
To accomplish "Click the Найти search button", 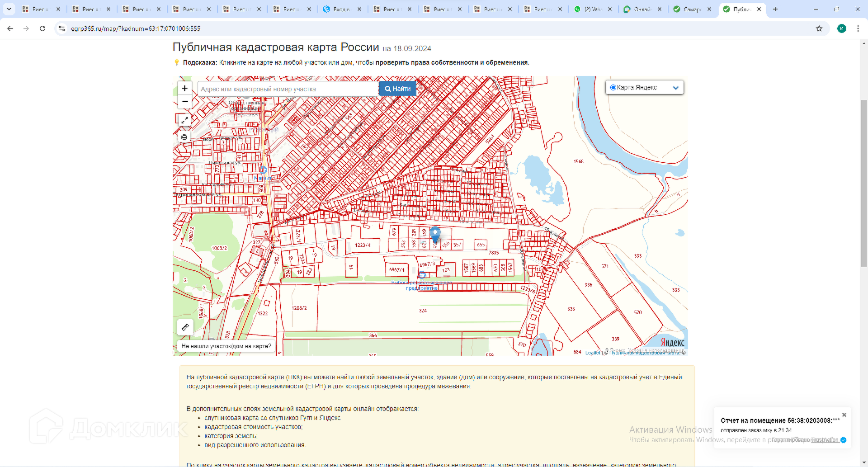I will coord(397,89).
